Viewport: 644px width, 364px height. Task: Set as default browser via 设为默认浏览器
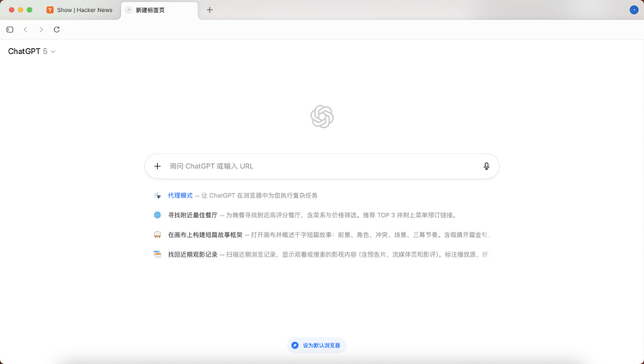coord(316,345)
